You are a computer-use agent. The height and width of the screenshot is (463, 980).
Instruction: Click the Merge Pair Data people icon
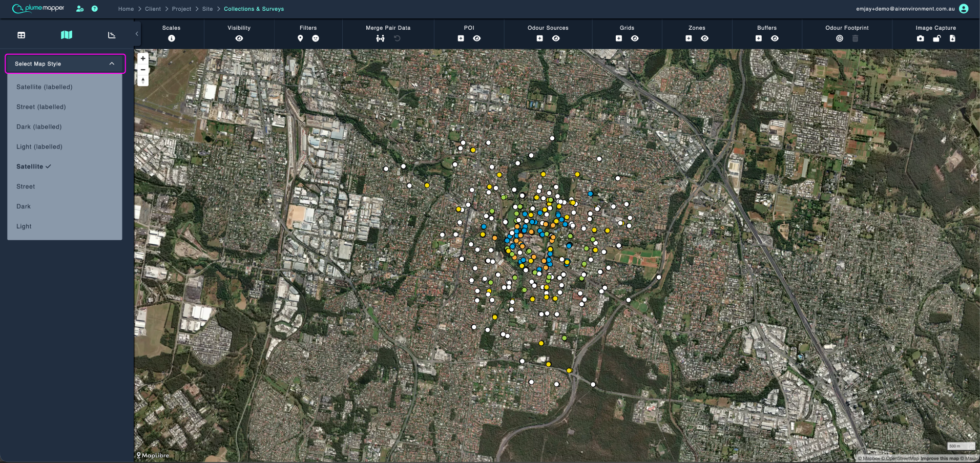(380, 38)
